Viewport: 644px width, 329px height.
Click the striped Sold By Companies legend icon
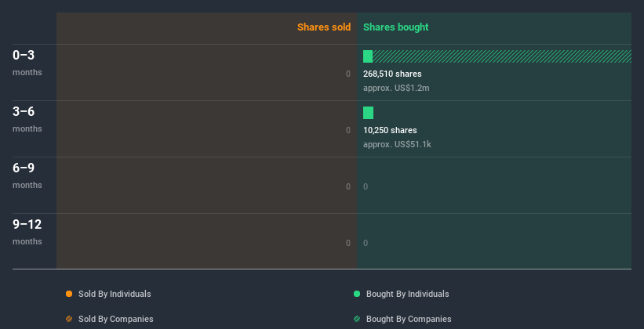pos(69,319)
